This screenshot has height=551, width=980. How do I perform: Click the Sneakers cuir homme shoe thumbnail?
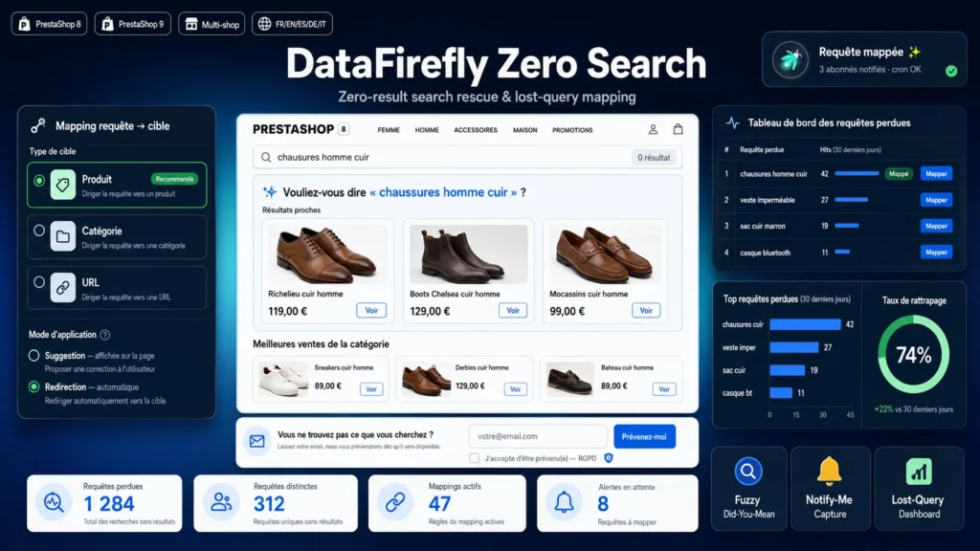click(283, 379)
